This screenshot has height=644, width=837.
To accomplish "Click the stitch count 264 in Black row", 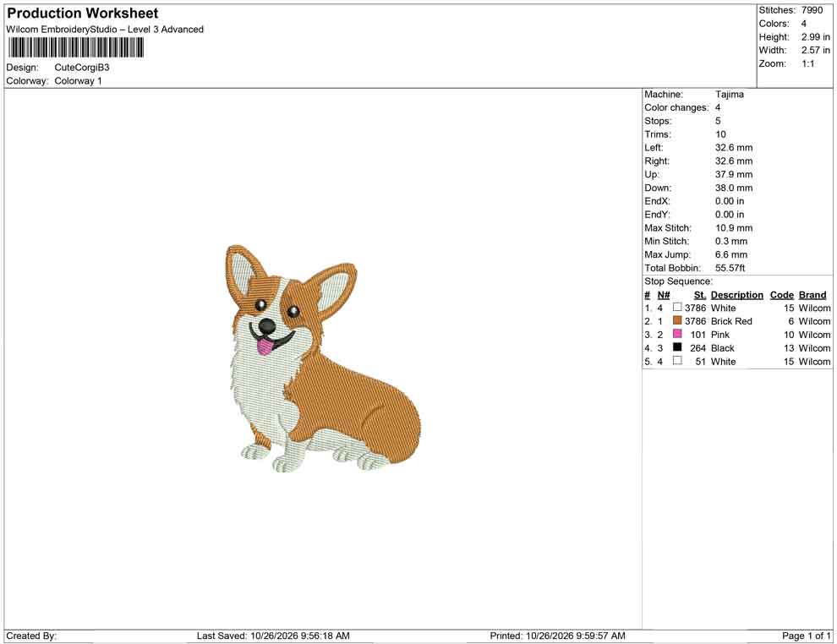I will pyautogui.click(x=697, y=348).
